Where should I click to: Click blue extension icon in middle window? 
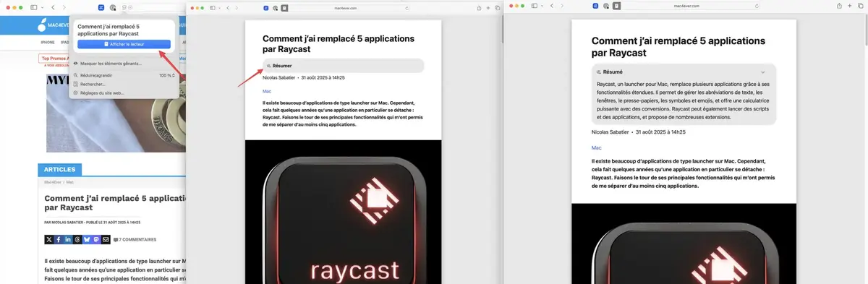pyautogui.click(x=266, y=8)
